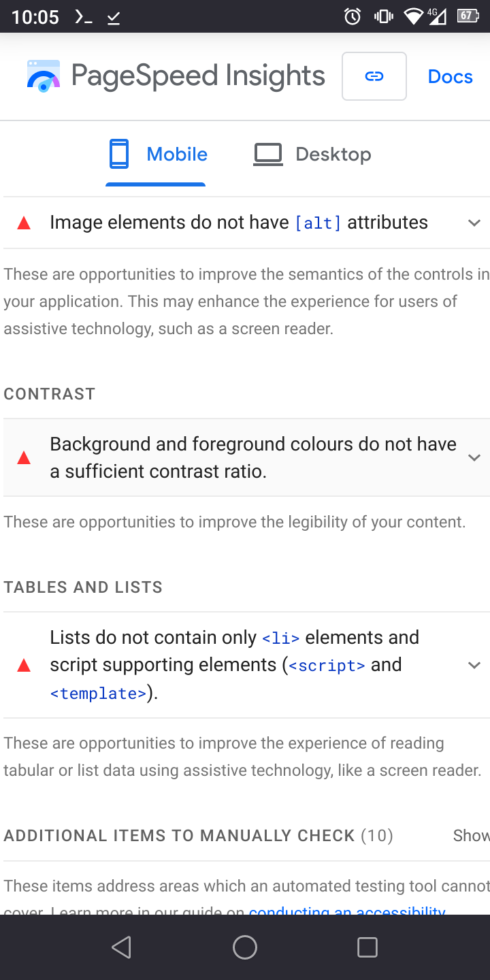The height and width of the screenshot is (980, 490).
Task: Tap the PageSpeed Insights gauge logo
Action: (44, 76)
